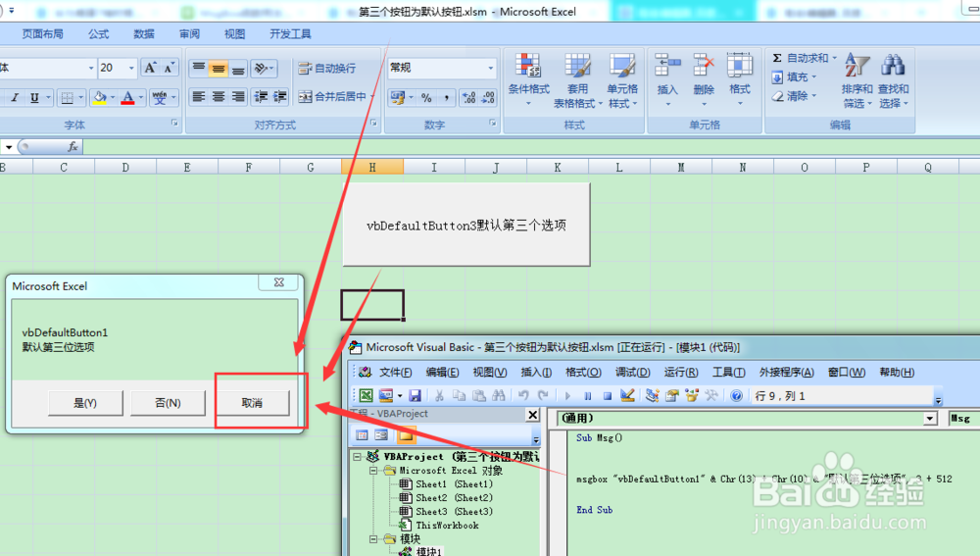Click 是(Y) in message box
The image size is (980, 556).
tap(85, 403)
